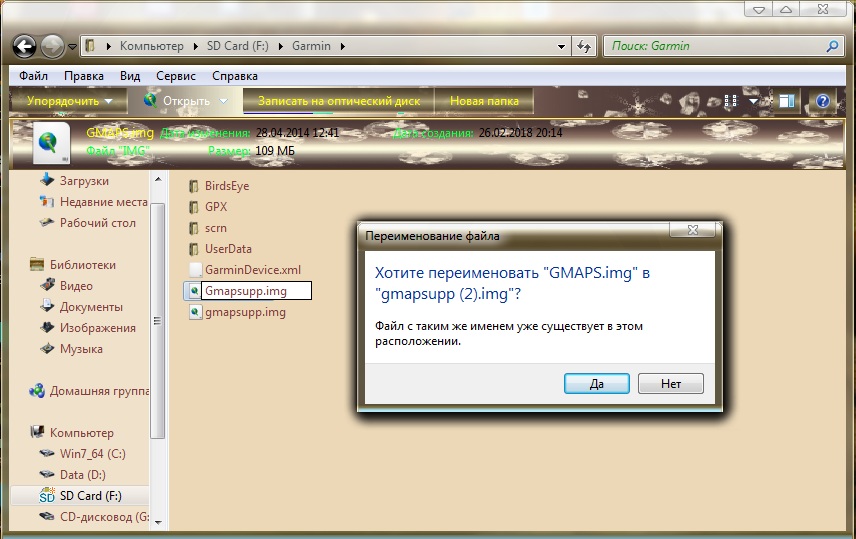Select the GarminDevice.xml file
The width and height of the screenshot is (856, 539).
tap(252, 270)
